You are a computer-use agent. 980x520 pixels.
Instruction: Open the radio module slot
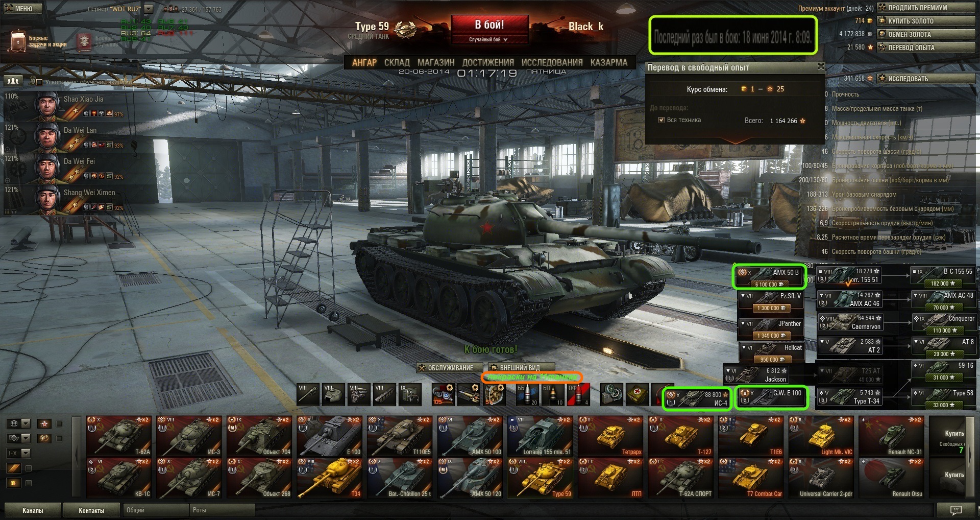(410, 394)
